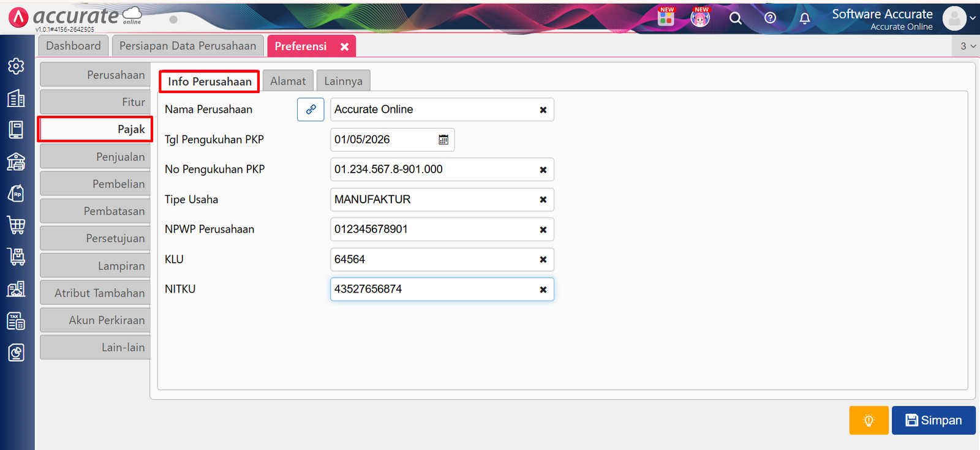Close the Preferensi tab
The width and height of the screenshot is (980, 450).
[x=345, y=47]
